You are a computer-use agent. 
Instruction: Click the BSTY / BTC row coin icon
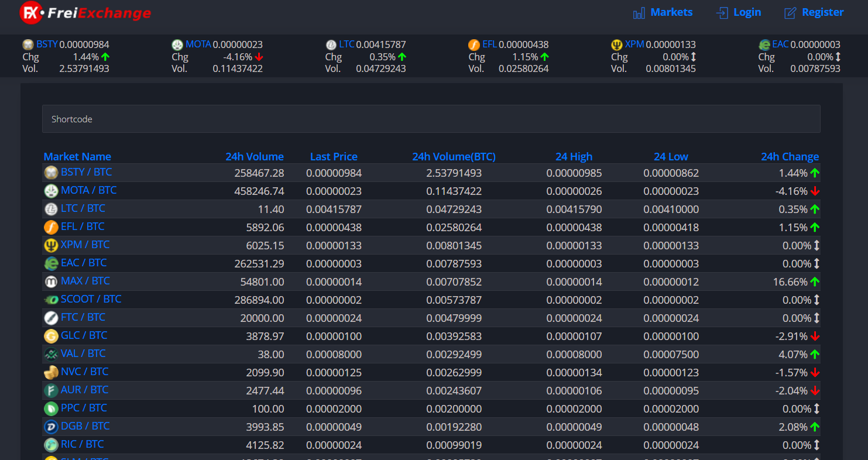(x=52, y=173)
